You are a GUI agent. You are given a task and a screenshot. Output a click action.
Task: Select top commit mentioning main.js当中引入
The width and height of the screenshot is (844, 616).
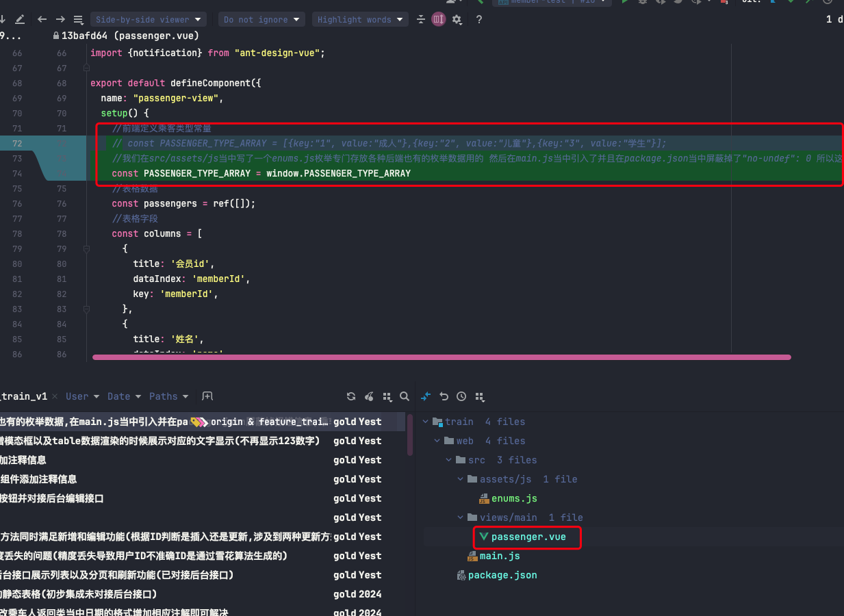[202, 422]
